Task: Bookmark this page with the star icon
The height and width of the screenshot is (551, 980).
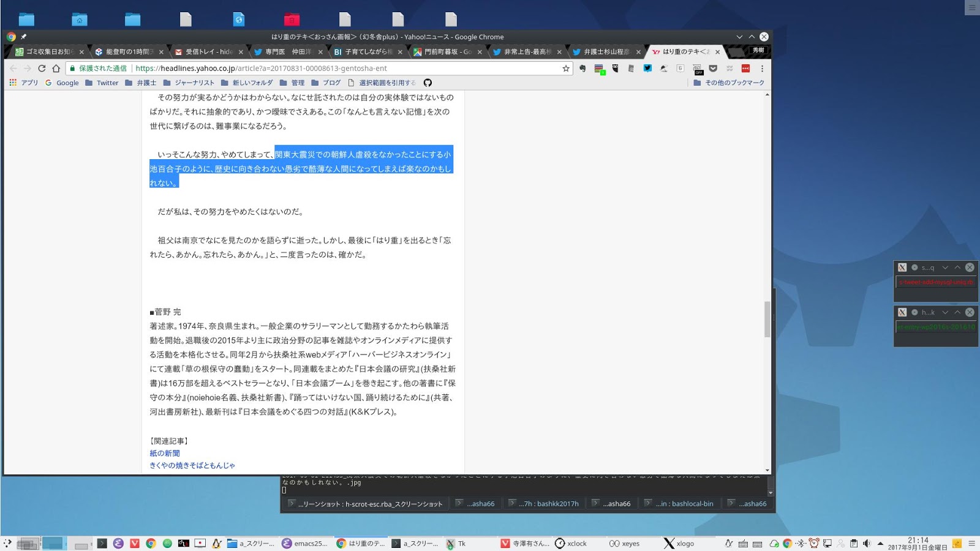Action: 566,69
